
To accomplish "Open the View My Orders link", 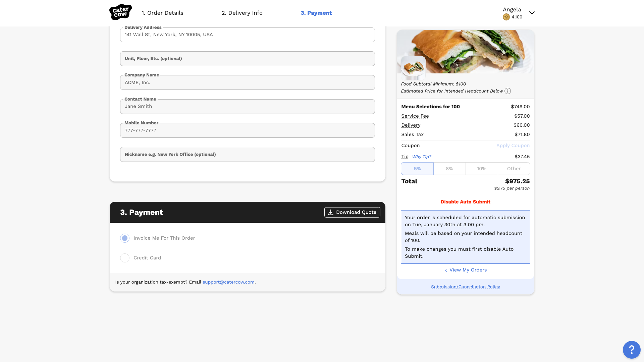I will (x=466, y=270).
